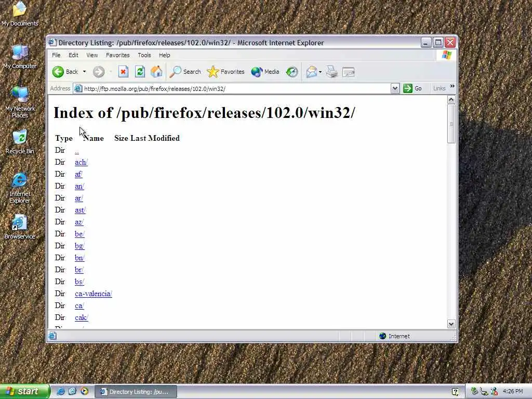Open the Windows Start menu
The height and width of the screenshot is (399, 532).
point(25,391)
